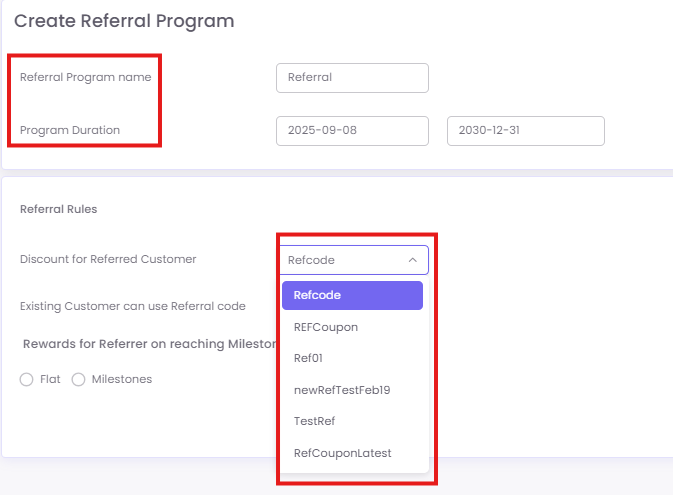Open the start date field 2025-09-08
673x495 pixels.
click(352, 131)
